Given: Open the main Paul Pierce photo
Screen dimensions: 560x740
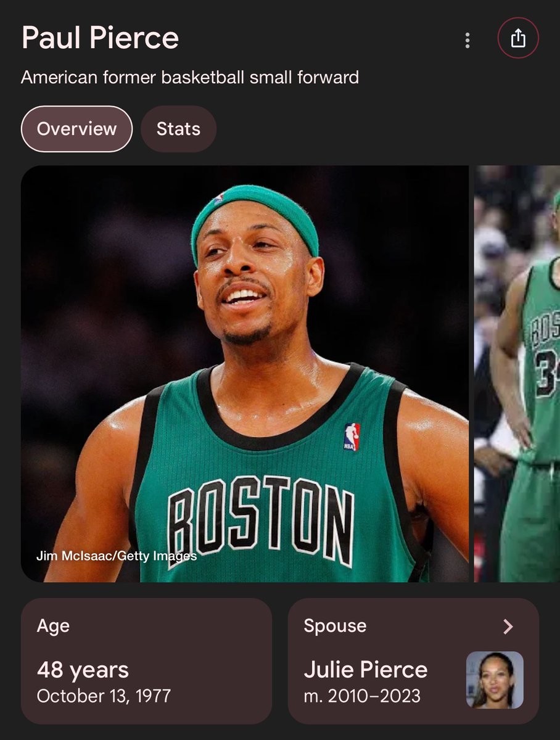Looking at the screenshot, I should (245, 374).
